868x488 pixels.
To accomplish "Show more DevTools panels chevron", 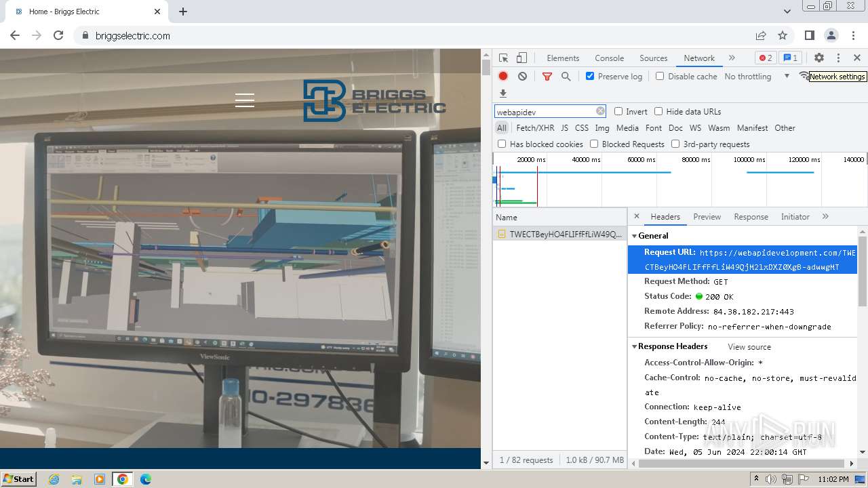I will tap(732, 58).
